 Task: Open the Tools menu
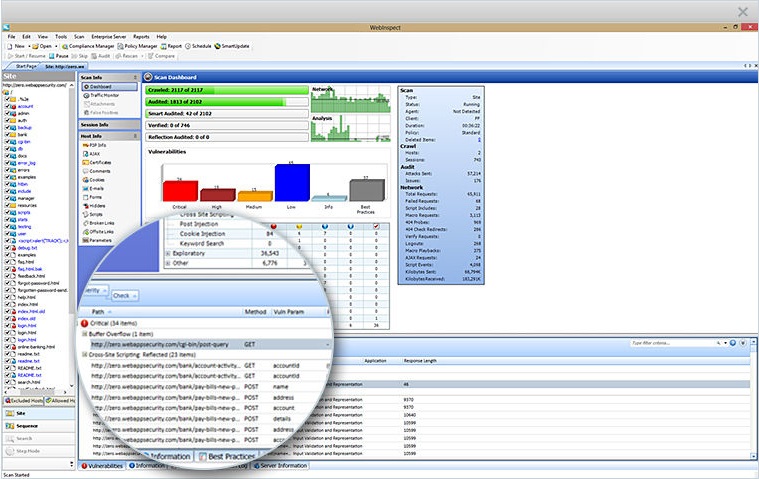pos(61,37)
